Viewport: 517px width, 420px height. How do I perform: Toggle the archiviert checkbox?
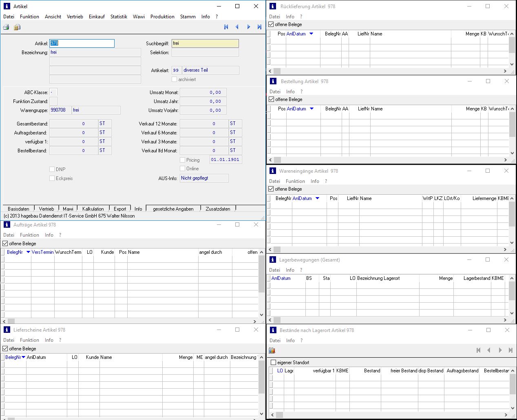[x=175, y=79]
